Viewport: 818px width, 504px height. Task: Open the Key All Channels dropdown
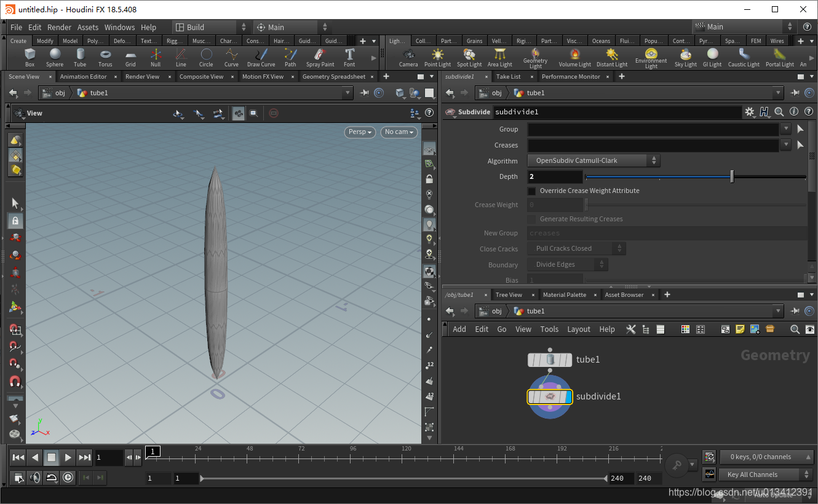pyautogui.click(x=766, y=474)
